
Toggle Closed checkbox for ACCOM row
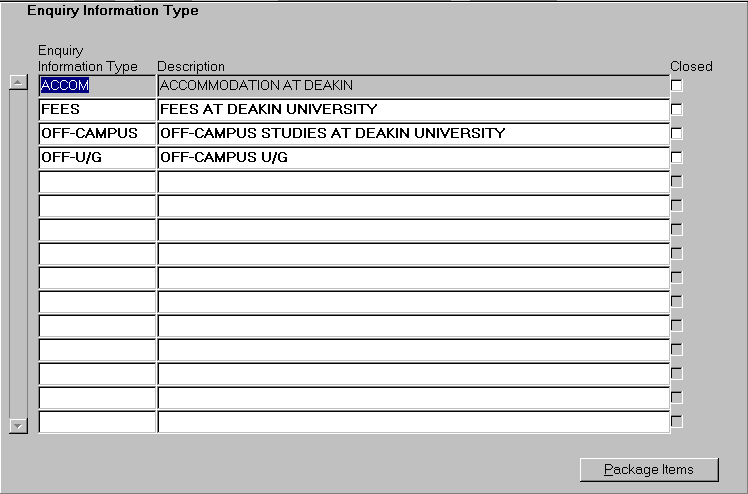tap(677, 86)
